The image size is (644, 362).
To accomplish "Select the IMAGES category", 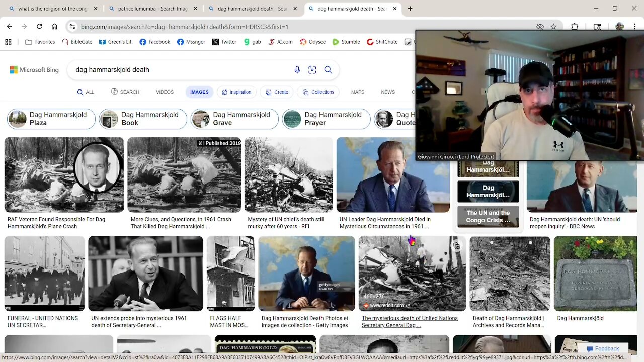I will coord(199,92).
